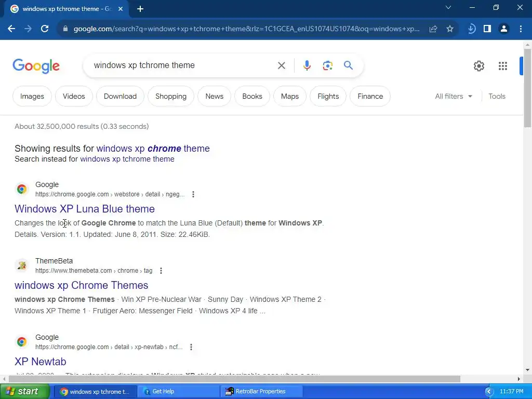The image size is (532, 399).
Task: Open Chrome's three-dot menu
Action: pos(521,29)
